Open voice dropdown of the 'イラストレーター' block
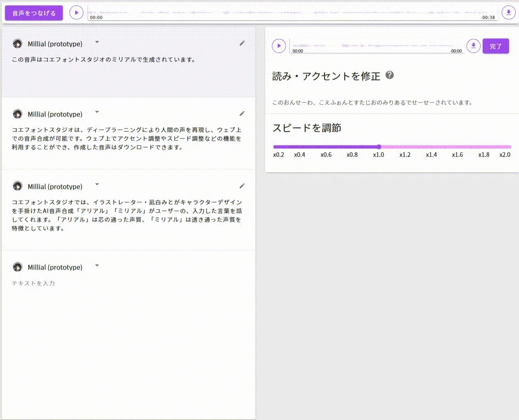The height and width of the screenshot is (420, 519). (x=97, y=184)
